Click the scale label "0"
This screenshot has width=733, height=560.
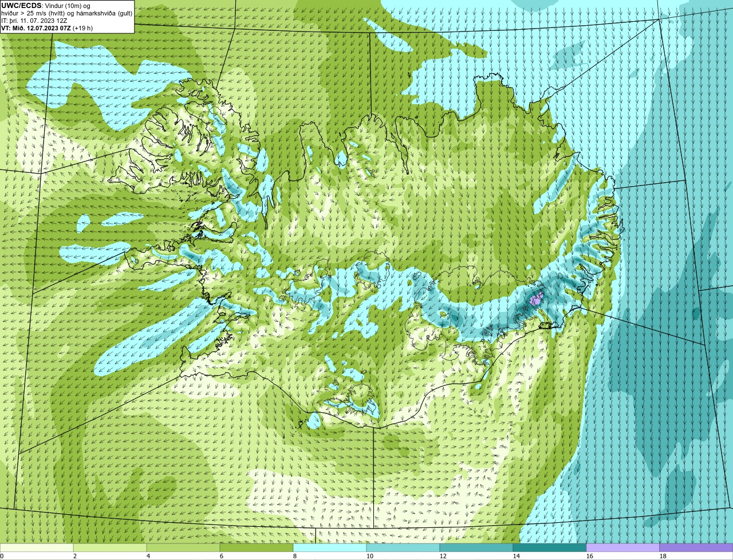tap(2, 556)
